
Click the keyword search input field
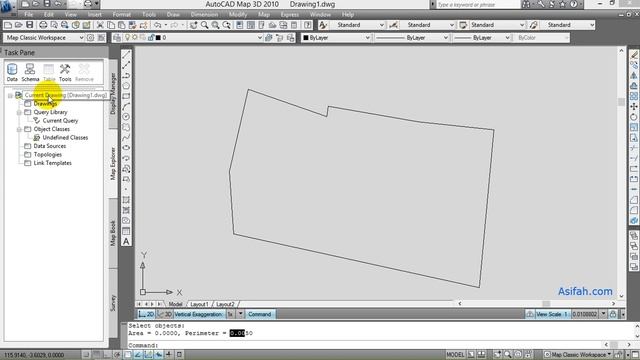pyautogui.click(x=478, y=4)
